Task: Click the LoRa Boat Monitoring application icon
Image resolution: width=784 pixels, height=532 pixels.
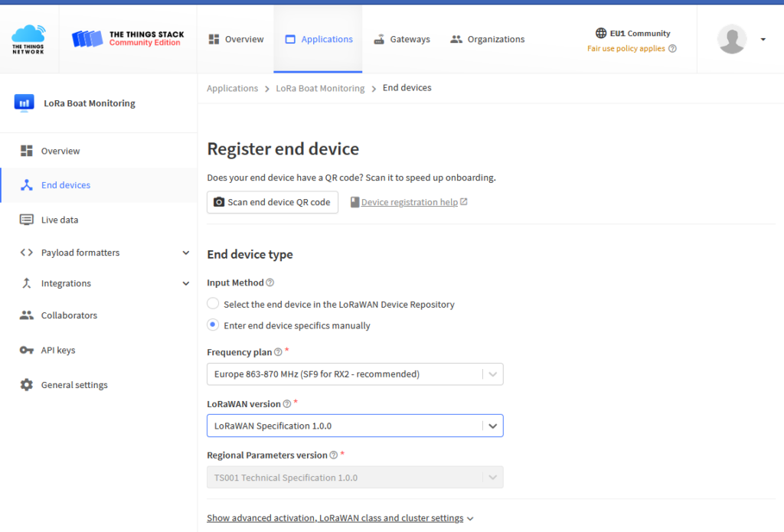Action: point(24,103)
